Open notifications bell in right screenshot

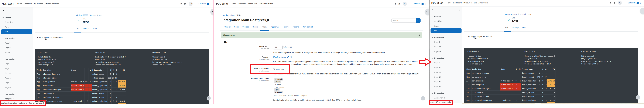(610, 3)
